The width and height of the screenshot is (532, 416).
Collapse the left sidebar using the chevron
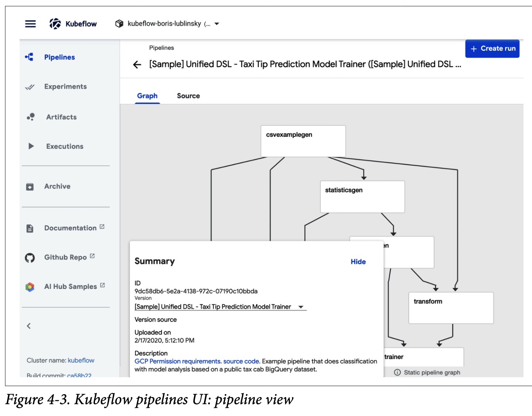pos(29,326)
